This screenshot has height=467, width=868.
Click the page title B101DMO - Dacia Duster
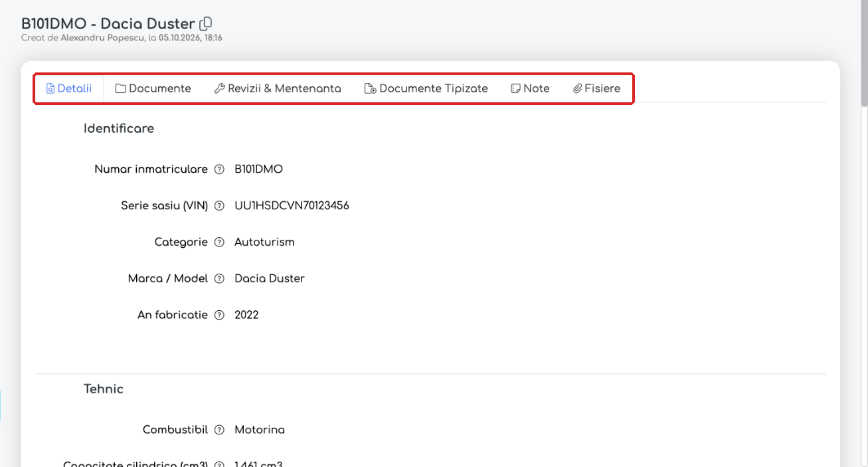click(x=108, y=24)
